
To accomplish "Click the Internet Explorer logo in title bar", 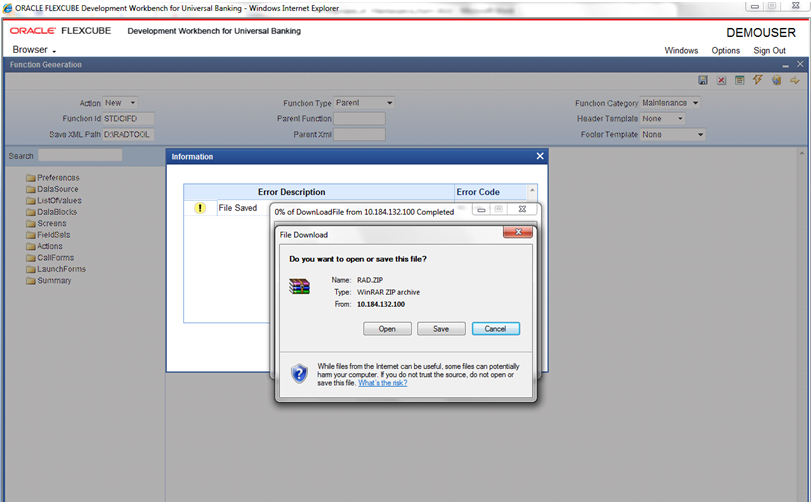I will [7, 8].
